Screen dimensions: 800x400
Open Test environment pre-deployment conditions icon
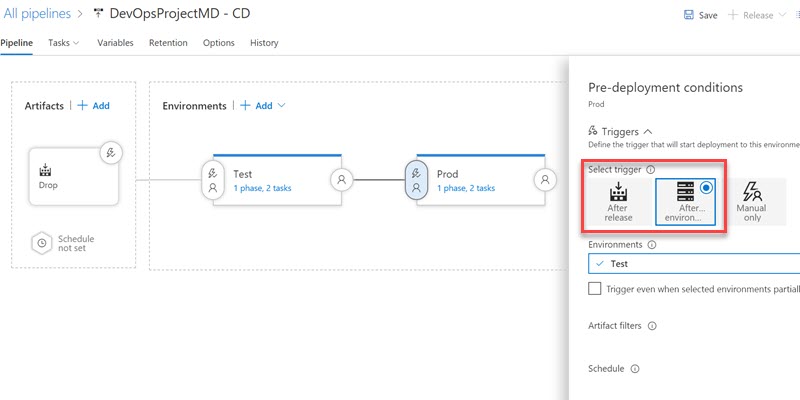pyautogui.click(x=213, y=181)
